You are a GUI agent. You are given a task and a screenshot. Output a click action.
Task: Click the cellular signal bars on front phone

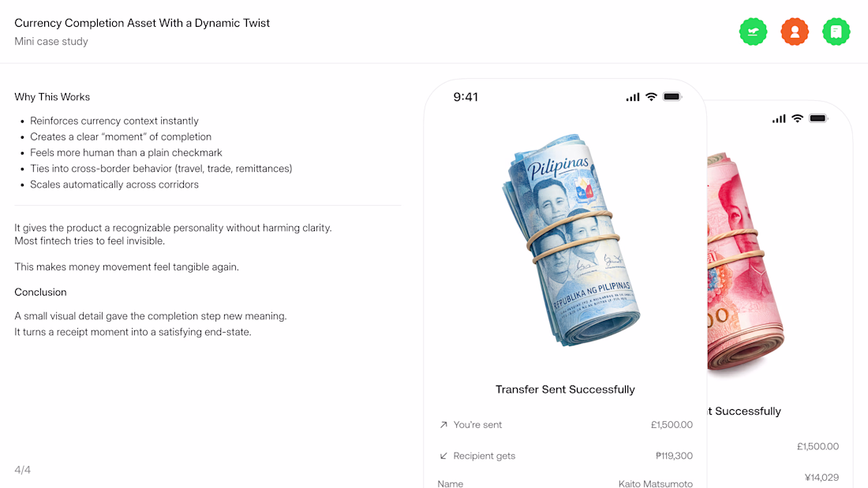pos(633,97)
